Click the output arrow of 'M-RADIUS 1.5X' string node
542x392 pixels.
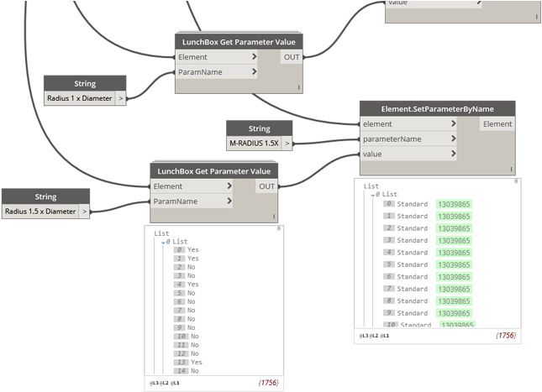pos(287,144)
